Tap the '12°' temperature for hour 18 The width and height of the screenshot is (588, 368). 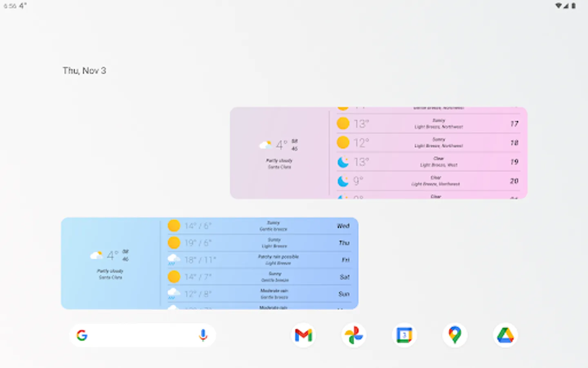click(361, 143)
